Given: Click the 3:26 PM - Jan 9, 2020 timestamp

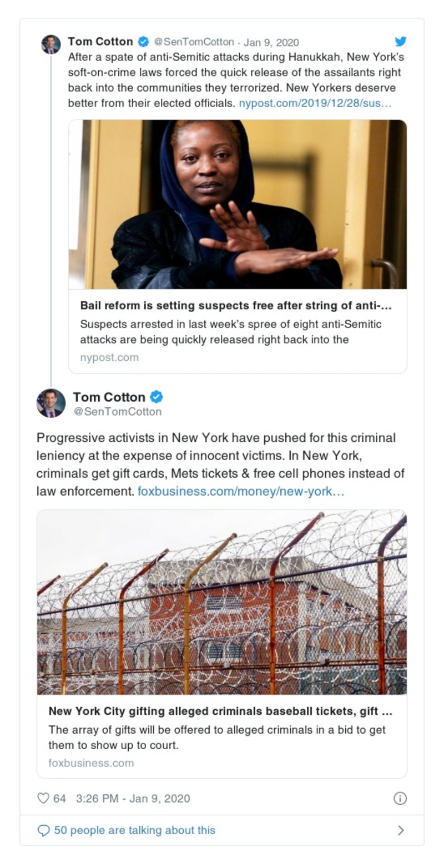Looking at the screenshot, I should 133,798.
